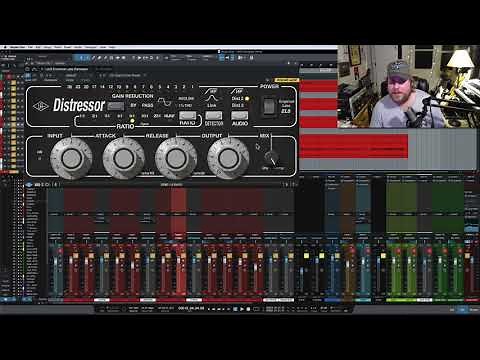Toggle loop mode in transport bar
Image resolution: width=480 pixels, height=360 pixels.
[256, 309]
